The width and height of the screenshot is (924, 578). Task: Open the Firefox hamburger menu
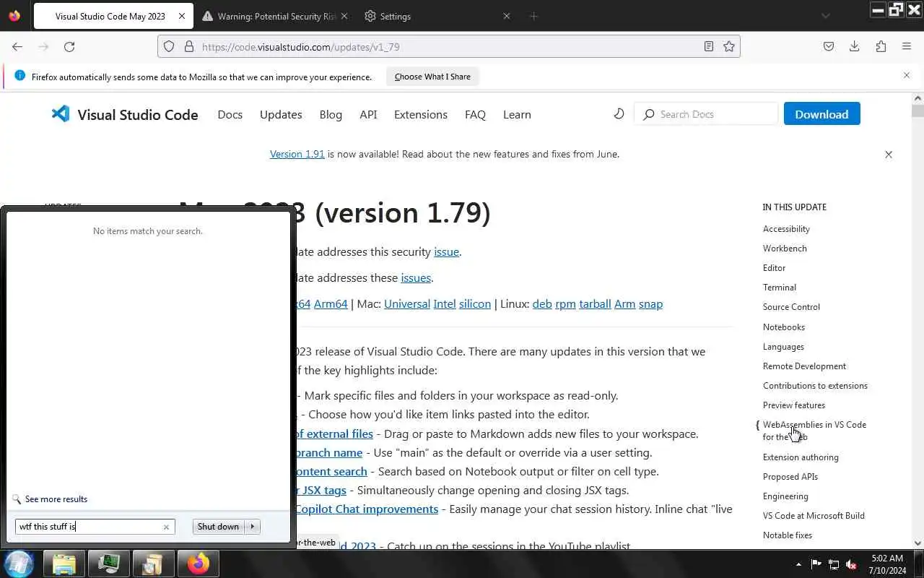click(907, 46)
